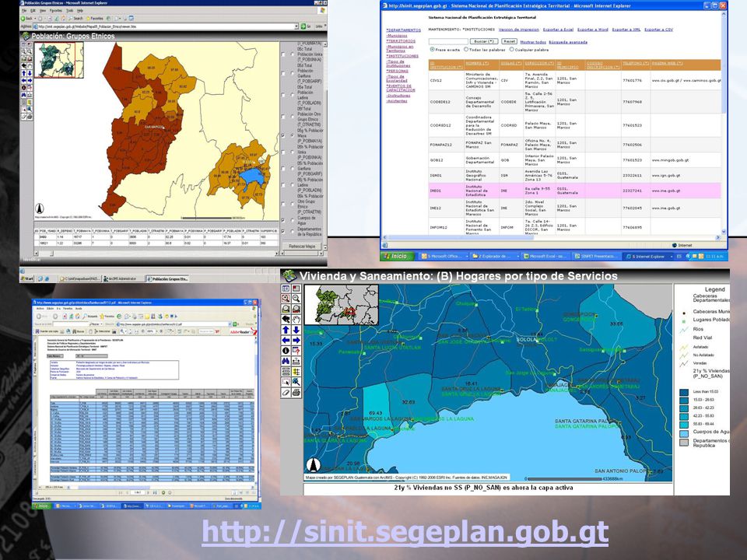Toggle overview map icon in Vivienda toolbar
Screen dimensions: 747x560
point(296,288)
